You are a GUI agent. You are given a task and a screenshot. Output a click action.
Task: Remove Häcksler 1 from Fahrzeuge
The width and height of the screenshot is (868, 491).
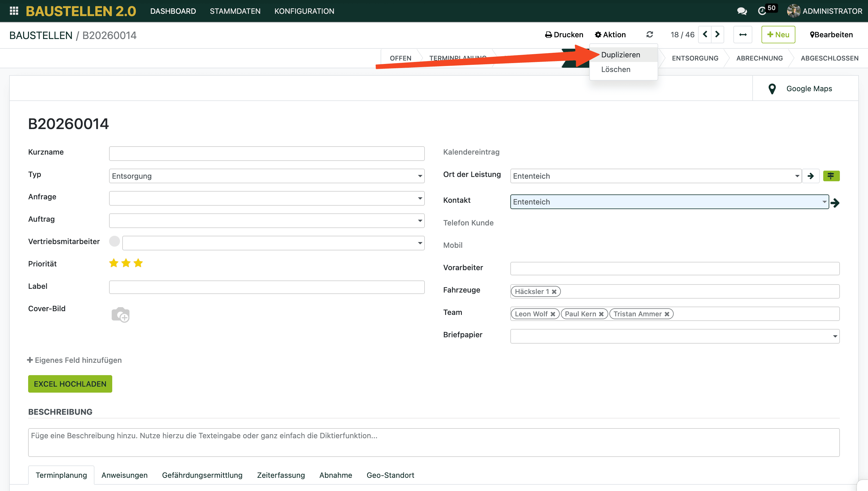coord(554,292)
